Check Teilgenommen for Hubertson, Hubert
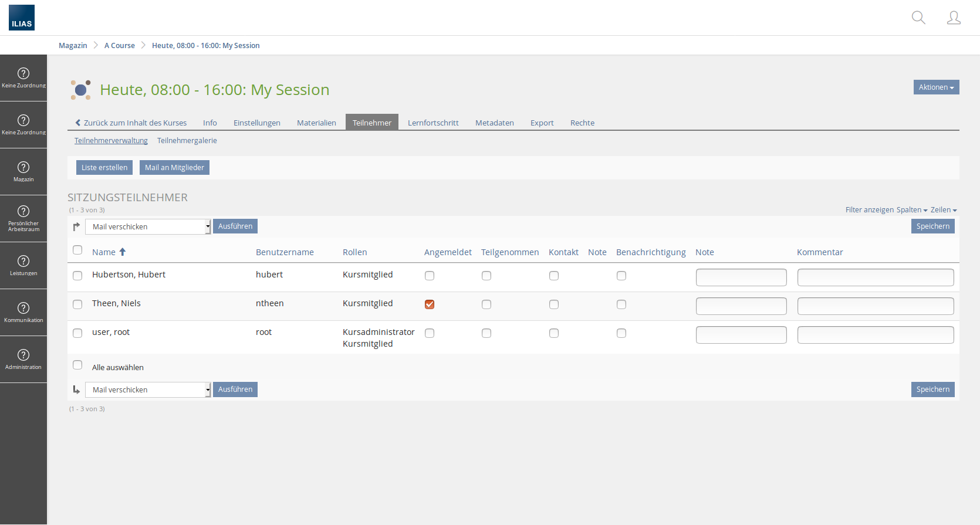Screen dimensions: 980x525 (x=486, y=276)
